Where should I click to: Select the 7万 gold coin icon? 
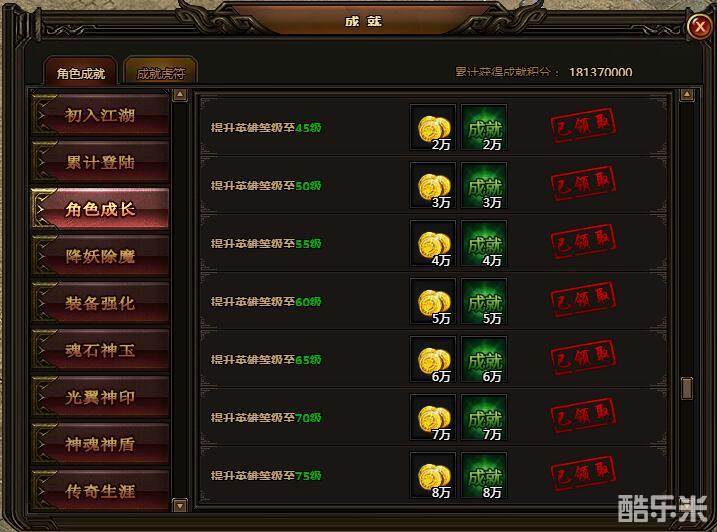click(433, 418)
